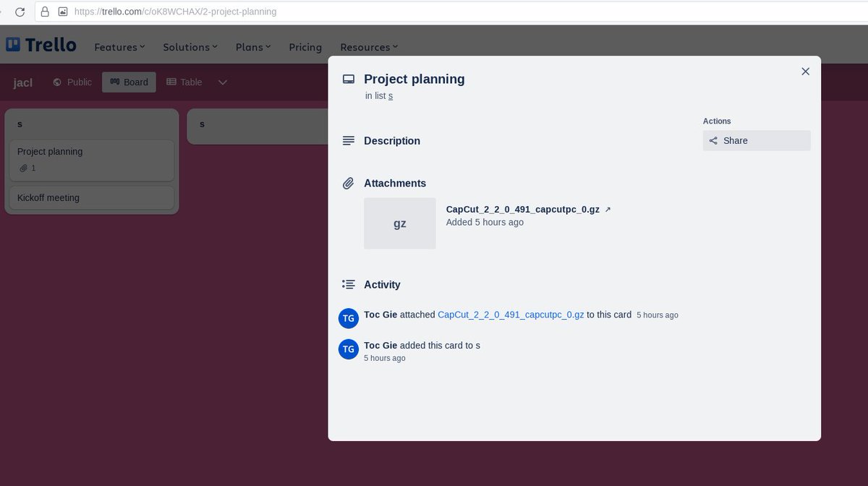Click the attachment paperclip badge on the Project planning card
Screen dimensions: 868x486
27,169
